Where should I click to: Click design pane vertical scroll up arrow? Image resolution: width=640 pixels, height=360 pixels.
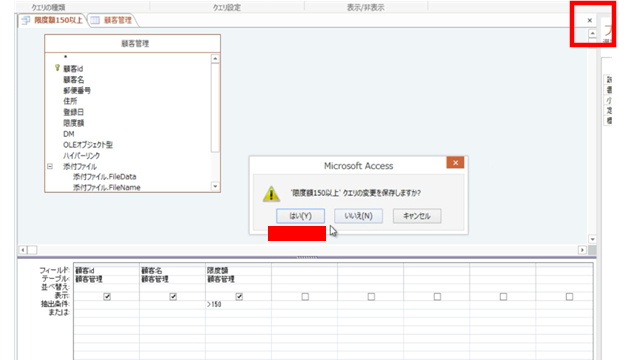tap(592, 33)
